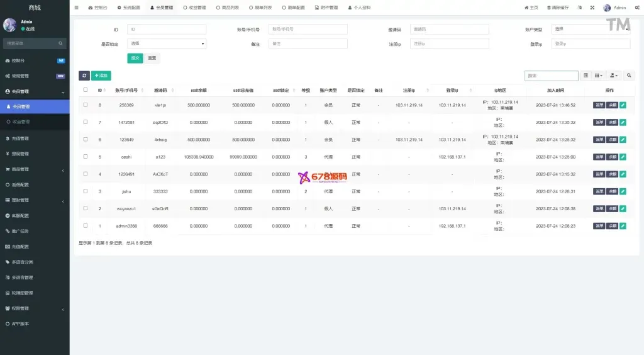Switch to the 商品列表 tab
Image resolution: width=644 pixels, height=355 pixels.
228,8
